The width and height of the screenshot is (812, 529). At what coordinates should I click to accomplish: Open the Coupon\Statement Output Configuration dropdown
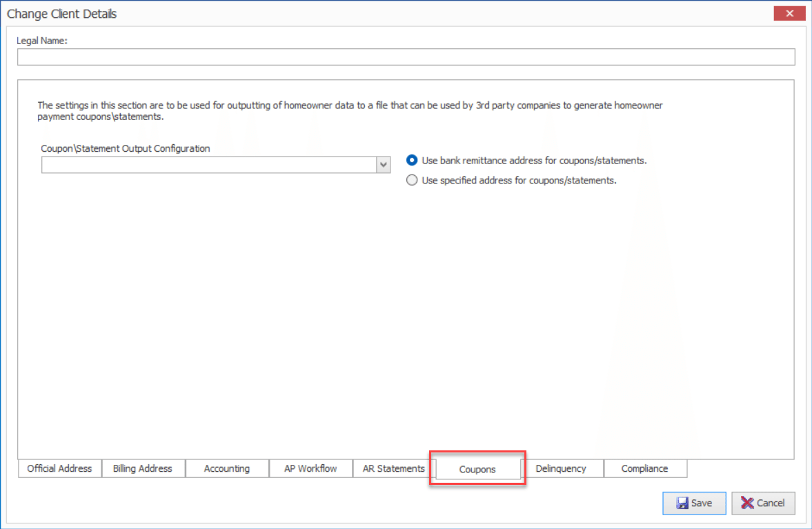(383, 165)
